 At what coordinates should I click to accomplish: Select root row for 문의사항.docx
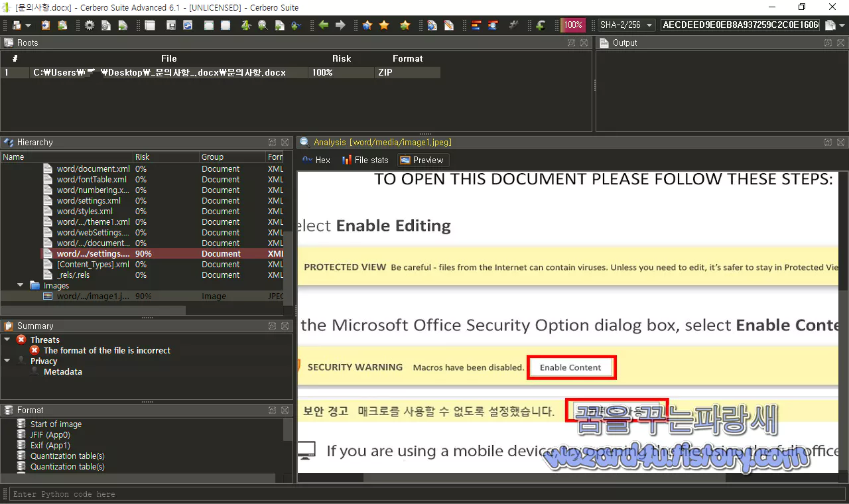[220, 72]
